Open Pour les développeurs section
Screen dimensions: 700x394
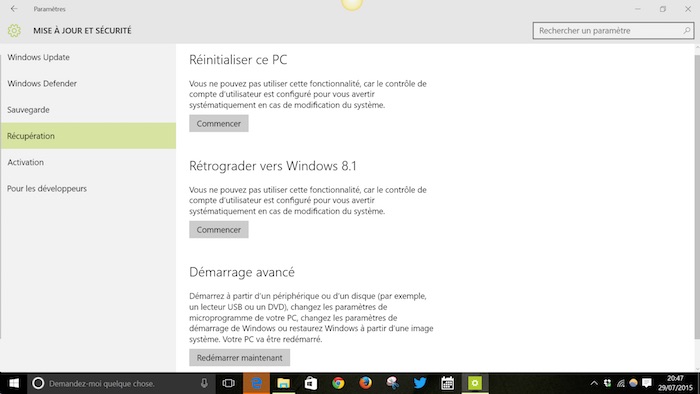pos(47,189)
